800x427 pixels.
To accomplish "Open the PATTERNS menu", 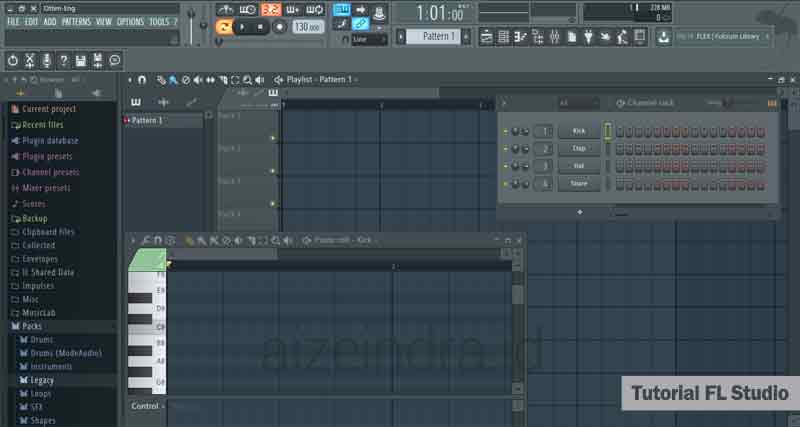I will [77, 21].
